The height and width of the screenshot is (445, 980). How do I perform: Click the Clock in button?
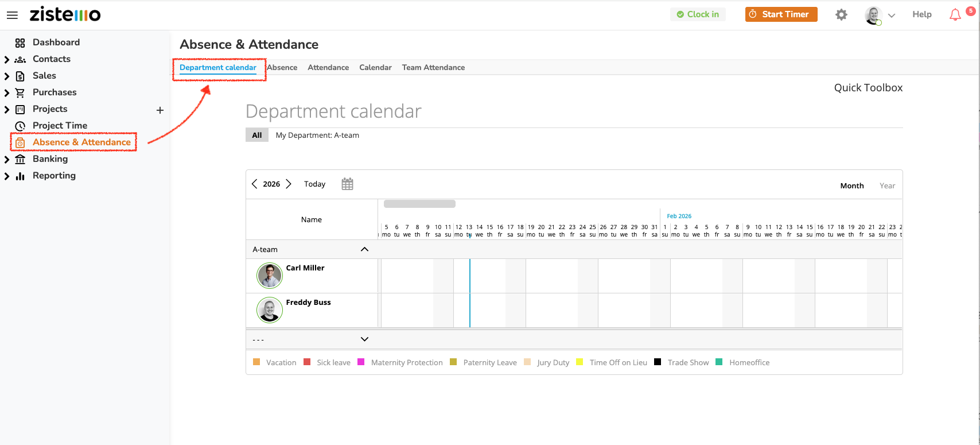(x=697, y=14)
